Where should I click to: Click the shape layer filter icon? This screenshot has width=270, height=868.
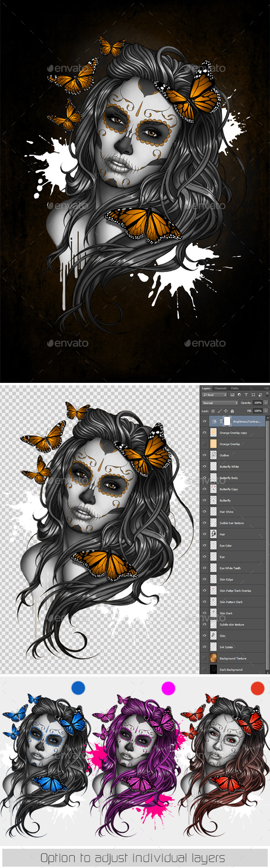tap(253, 395)
